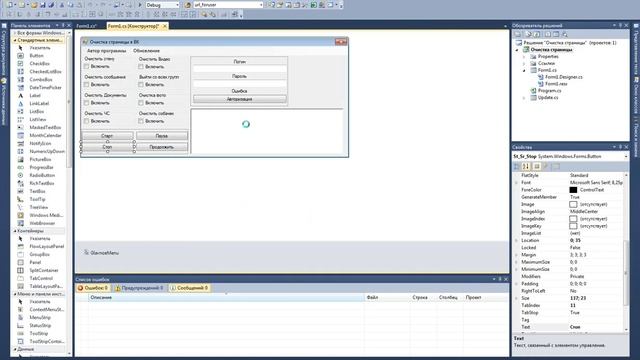Select the Старт button on the form
Screen dimensions: 640x360
[x=107, y=136]
